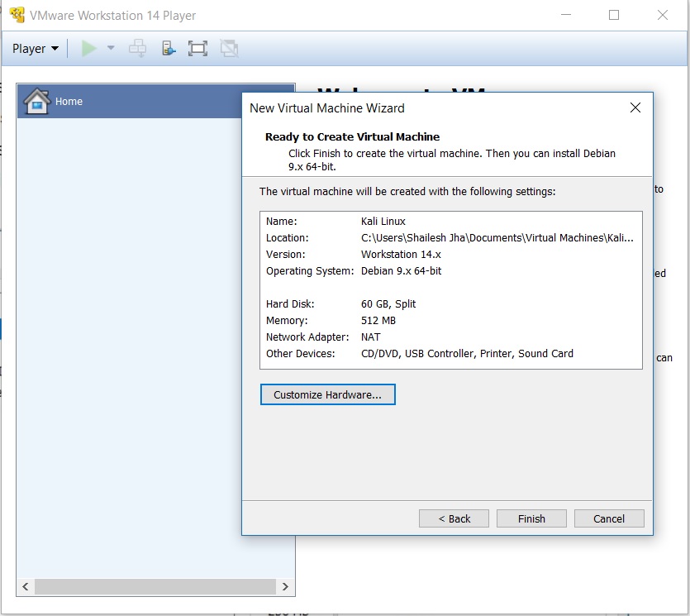Click the Location path value text
Screen dimensions: 690x616
tap(497, 238)
